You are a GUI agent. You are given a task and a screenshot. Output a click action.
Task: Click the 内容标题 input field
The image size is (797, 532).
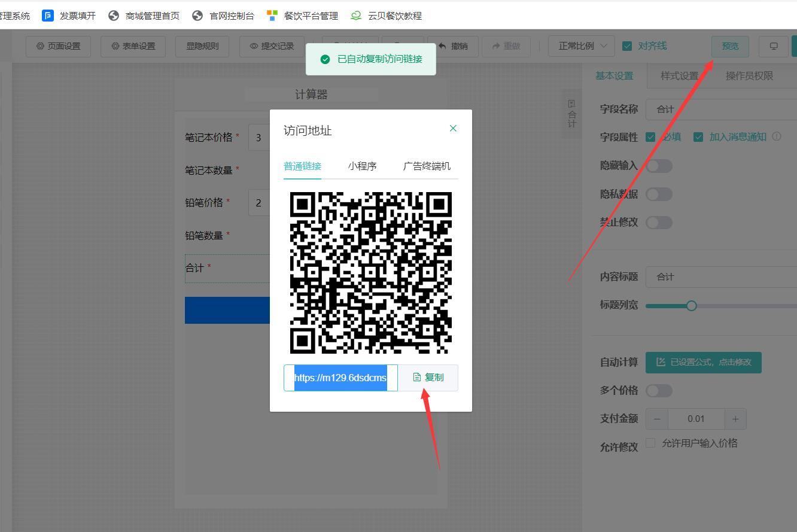tap(721, 276)
